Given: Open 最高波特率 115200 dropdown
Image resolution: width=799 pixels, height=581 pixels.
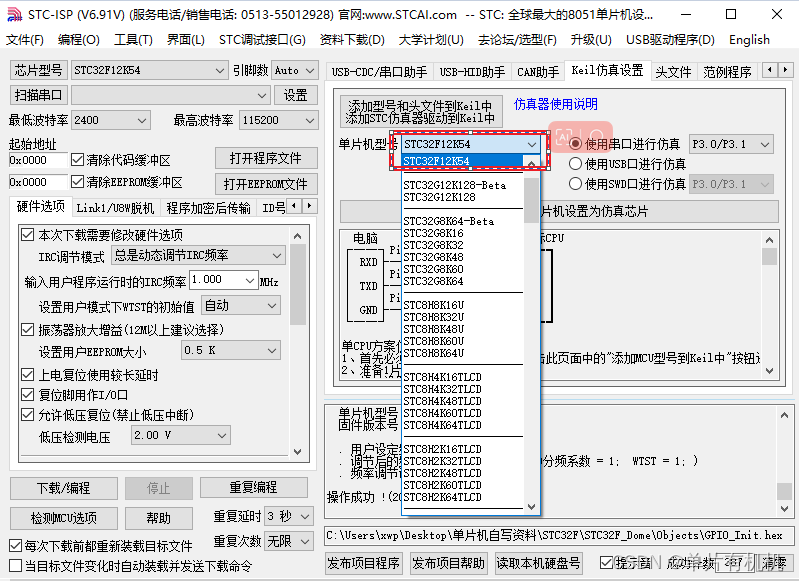Looking at the screenshot, I should (279, 120).
